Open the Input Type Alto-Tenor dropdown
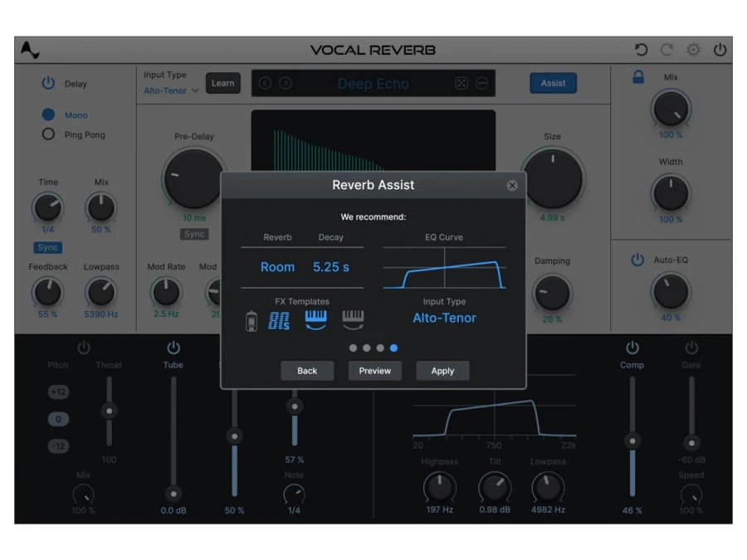 171,90
